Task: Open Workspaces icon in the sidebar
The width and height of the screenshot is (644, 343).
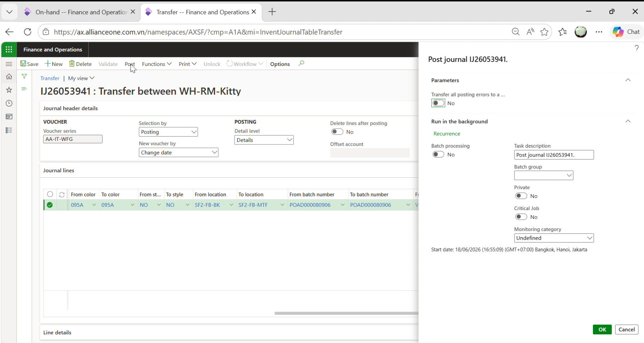Action: [9, 117]
